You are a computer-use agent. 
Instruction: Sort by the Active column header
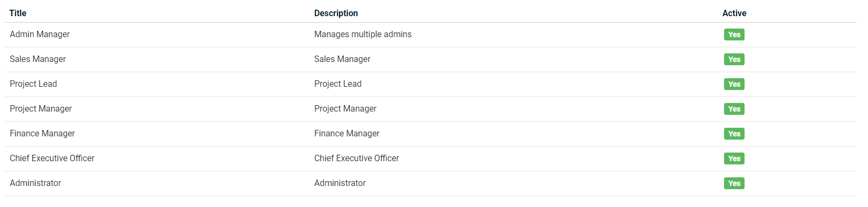tap(734, 13)
